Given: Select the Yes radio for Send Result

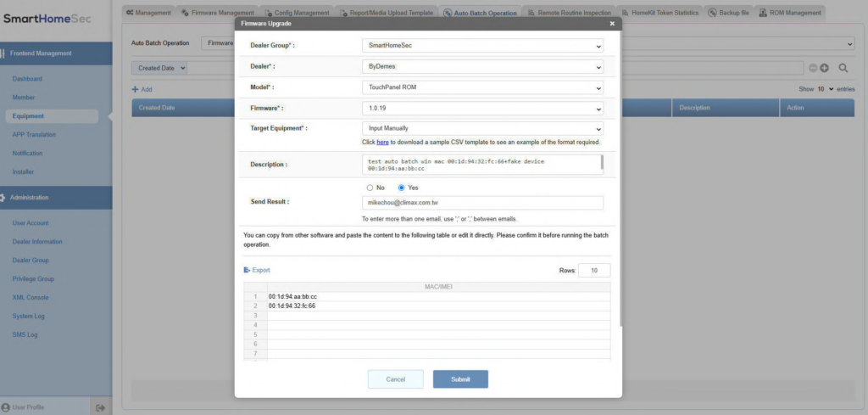Looking at the screenshot, I should click(401, 188).
